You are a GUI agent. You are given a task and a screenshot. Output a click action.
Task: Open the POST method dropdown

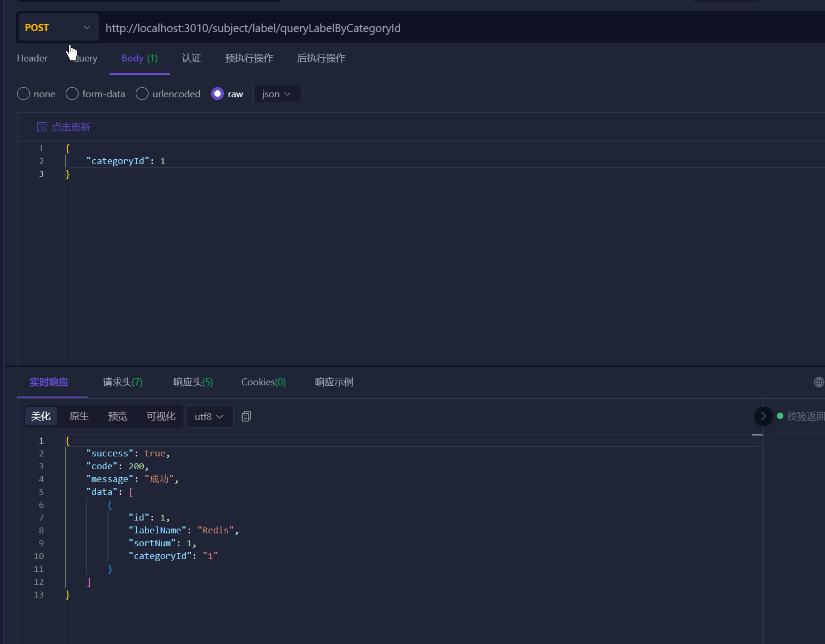(58, 27)
